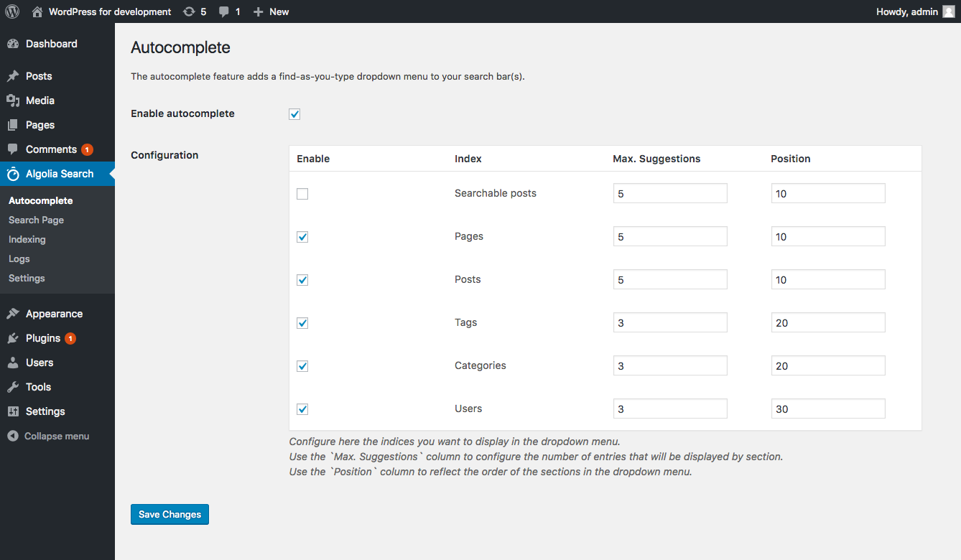
Task: Click the Autocomplete page heading
Action: (x=180, y=48)
